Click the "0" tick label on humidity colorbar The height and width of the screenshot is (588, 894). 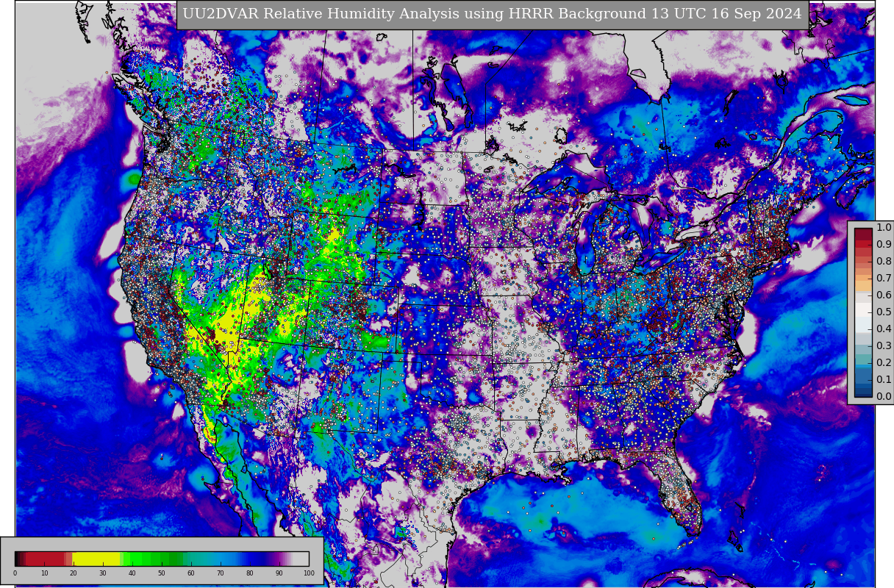tap(15, 573)
